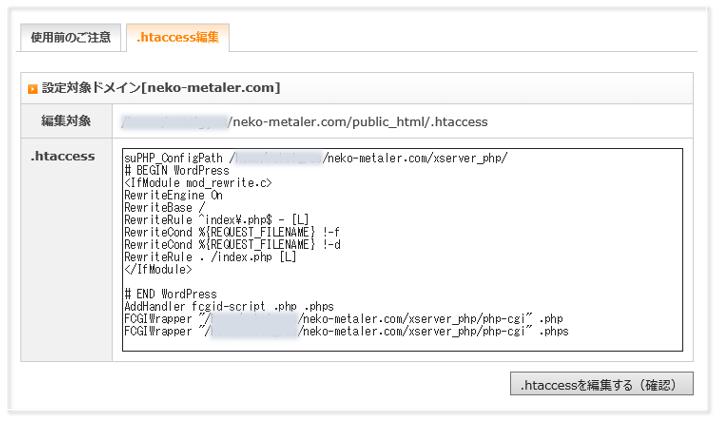Click inside the .htaccess editing textarea
Viewport: 720px width, 422px height.
point(402,250)
